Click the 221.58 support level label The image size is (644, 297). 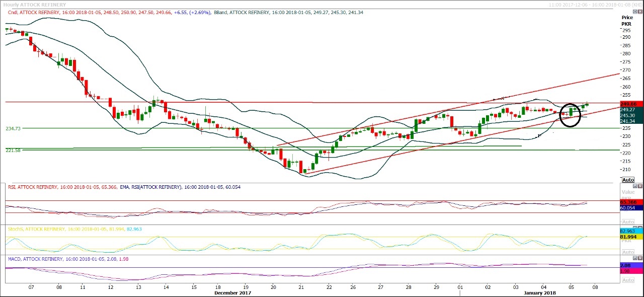click(13, 151)
